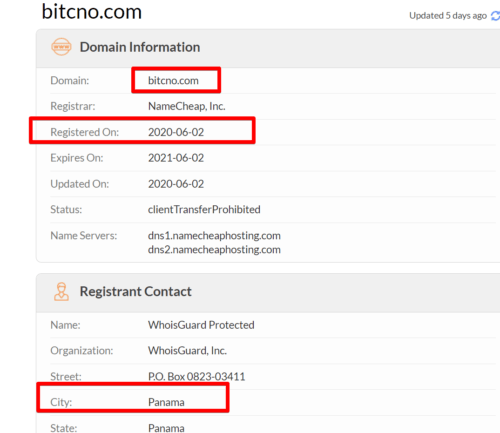Select the P.O. Box 0823-03411 street value
Screen dimensions: 500x433
[x=197, y=377]
